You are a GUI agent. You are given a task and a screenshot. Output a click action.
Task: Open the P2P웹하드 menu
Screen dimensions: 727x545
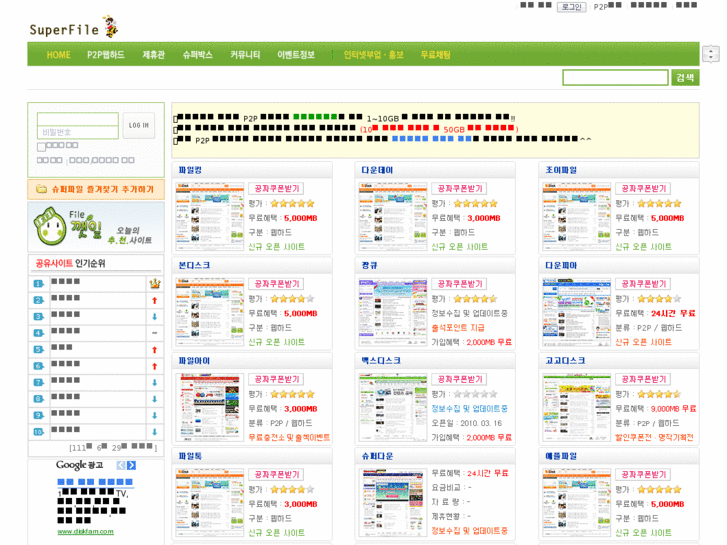click(x=106, y=55)
